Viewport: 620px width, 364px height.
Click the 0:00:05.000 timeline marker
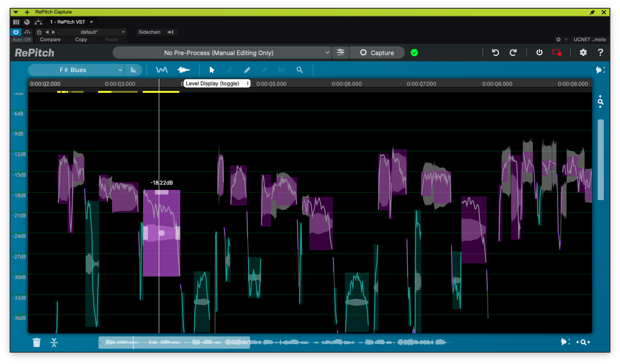(271, 84)
